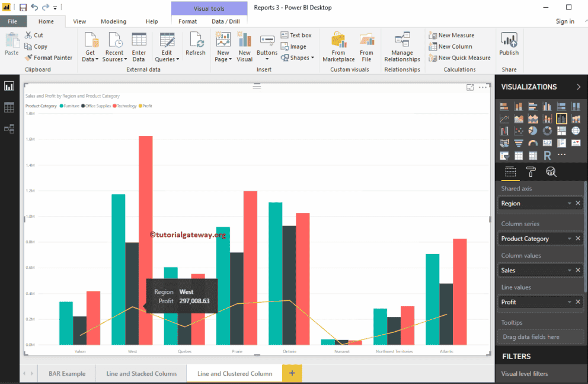The width and height of the screenshot is (588, 384).
Task: Switch to the Modeling ribbon tab
Action: coord(114,21)
